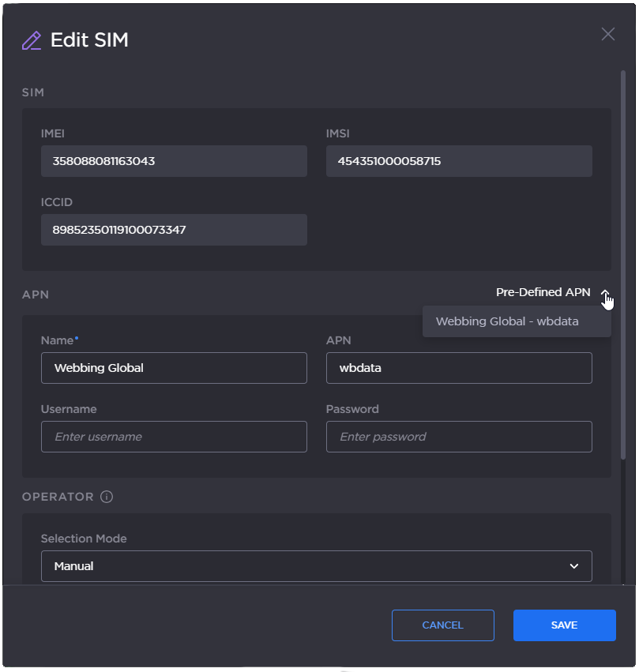Click the IMEI field containing 358088081163043
Viewport: 639px width, 672px height.
tap(174, 160)
